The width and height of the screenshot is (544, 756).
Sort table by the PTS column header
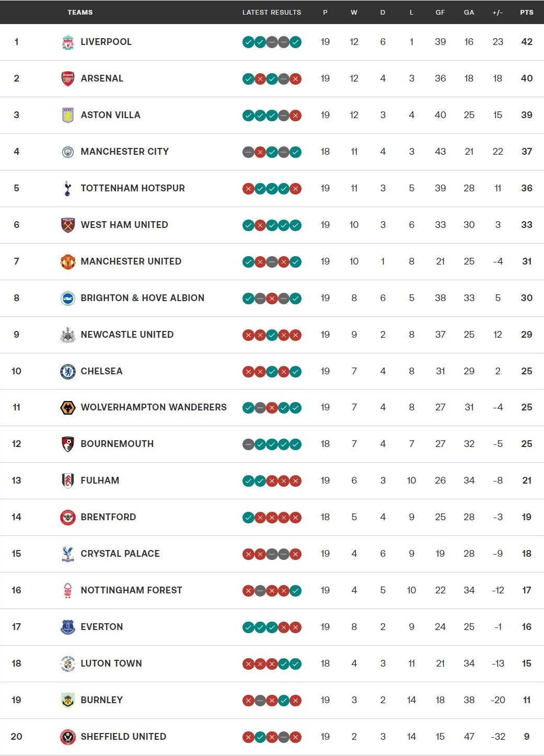pos(525,12)
